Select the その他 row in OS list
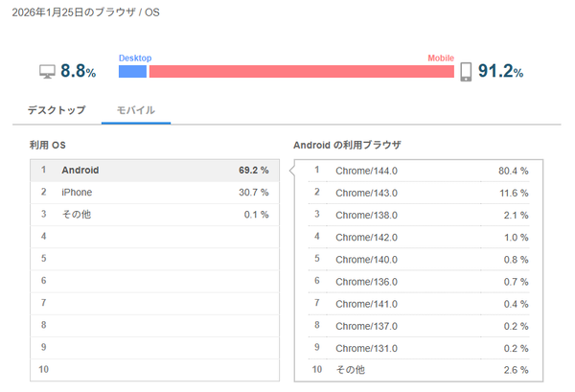The image size is (575, 392). [x=153, y=214]
